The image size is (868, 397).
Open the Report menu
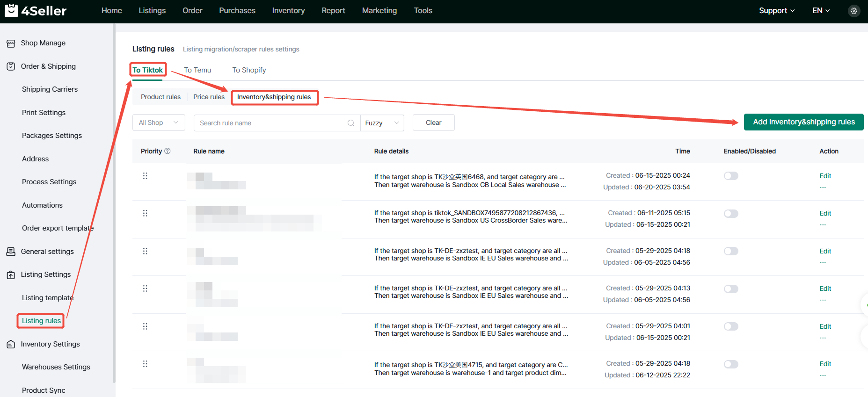(334, 10)
